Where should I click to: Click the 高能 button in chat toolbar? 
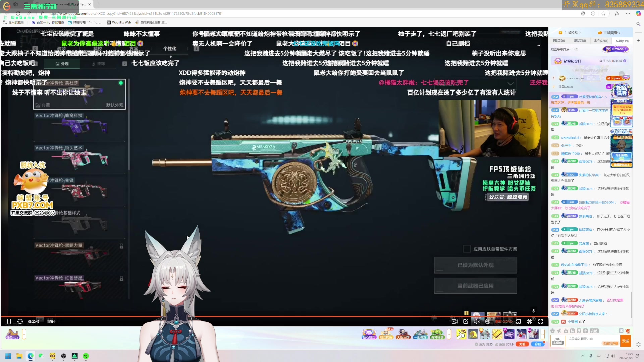(x=594, y=331)
